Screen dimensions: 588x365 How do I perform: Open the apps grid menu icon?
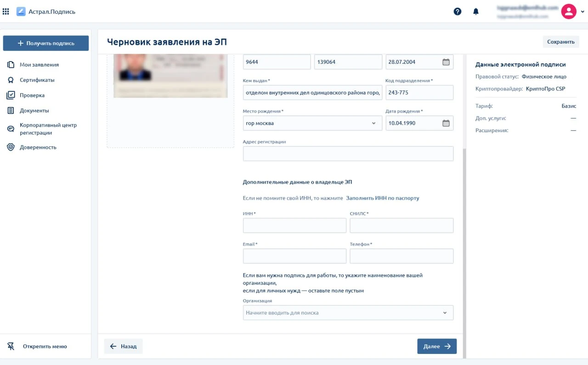pyautogui.click(x=6, y=11)
